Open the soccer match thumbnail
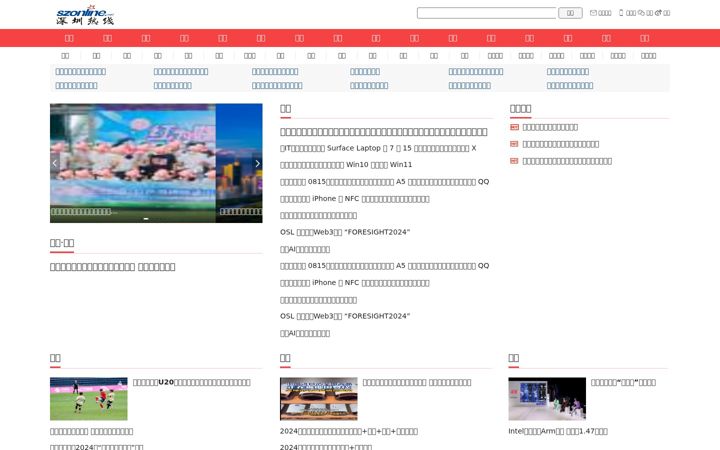 (x=89, y=399)
